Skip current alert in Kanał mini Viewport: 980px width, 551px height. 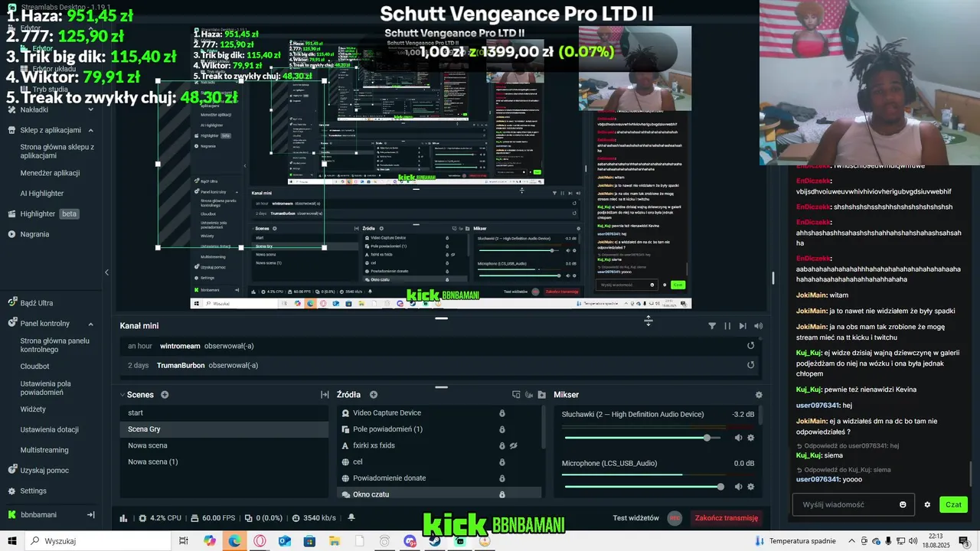[x=743, y=326]
